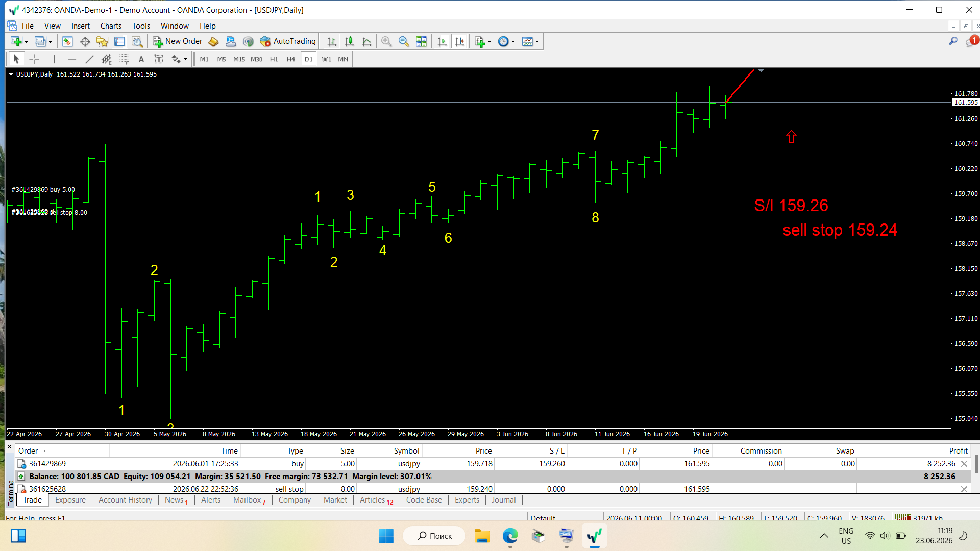Open the USDJPY chart title dropdown triangle
The height and width of the screenshot is (551, 980).
(11, 74)
